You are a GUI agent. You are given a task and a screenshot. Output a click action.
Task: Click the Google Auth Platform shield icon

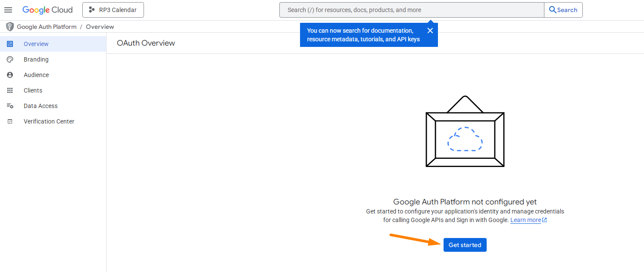(x=10, y=27)
